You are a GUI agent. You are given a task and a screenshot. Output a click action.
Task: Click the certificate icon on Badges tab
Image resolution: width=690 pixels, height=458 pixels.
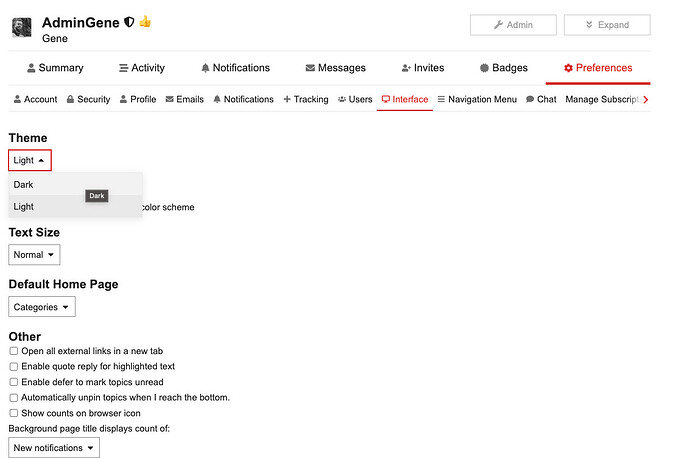(484, 68)
